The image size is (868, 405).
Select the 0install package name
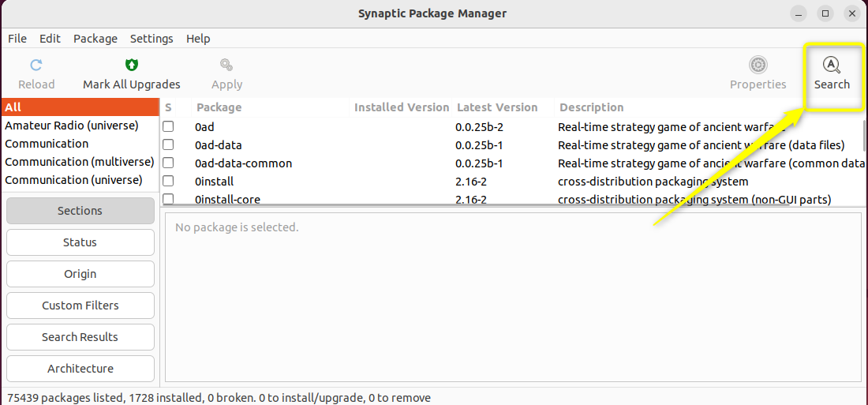tap(214, 181)
